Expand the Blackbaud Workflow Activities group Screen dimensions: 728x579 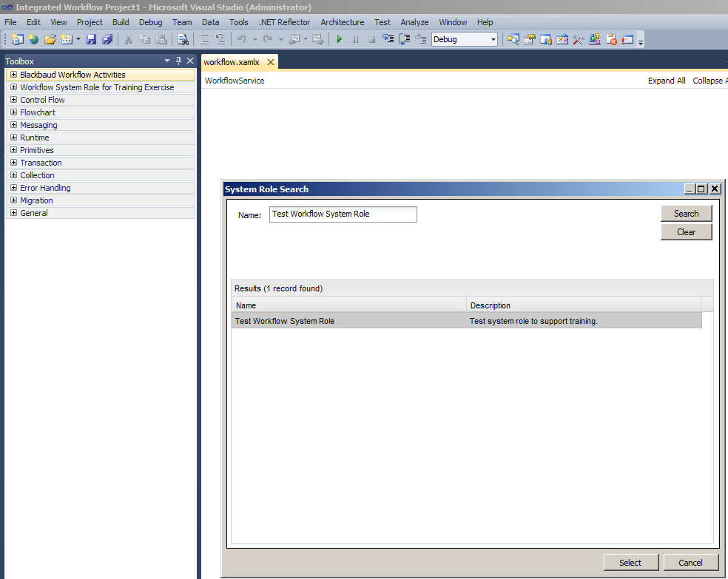(13, 75)
